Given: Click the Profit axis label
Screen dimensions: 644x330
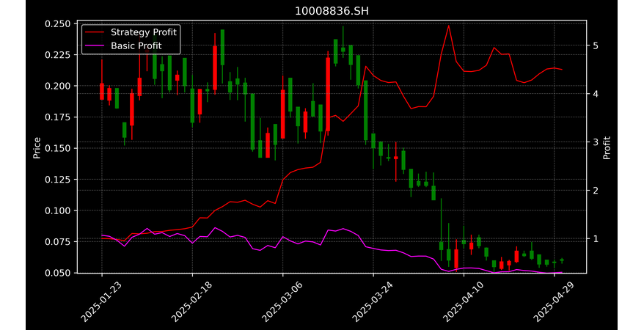Looking at the screenshot, I should (x=607, y=148).
